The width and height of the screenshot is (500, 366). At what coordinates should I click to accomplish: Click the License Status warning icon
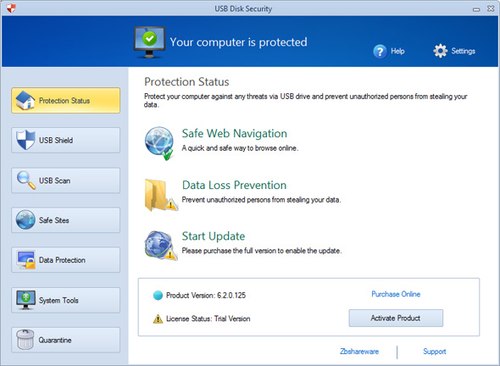tap(158, 319)
